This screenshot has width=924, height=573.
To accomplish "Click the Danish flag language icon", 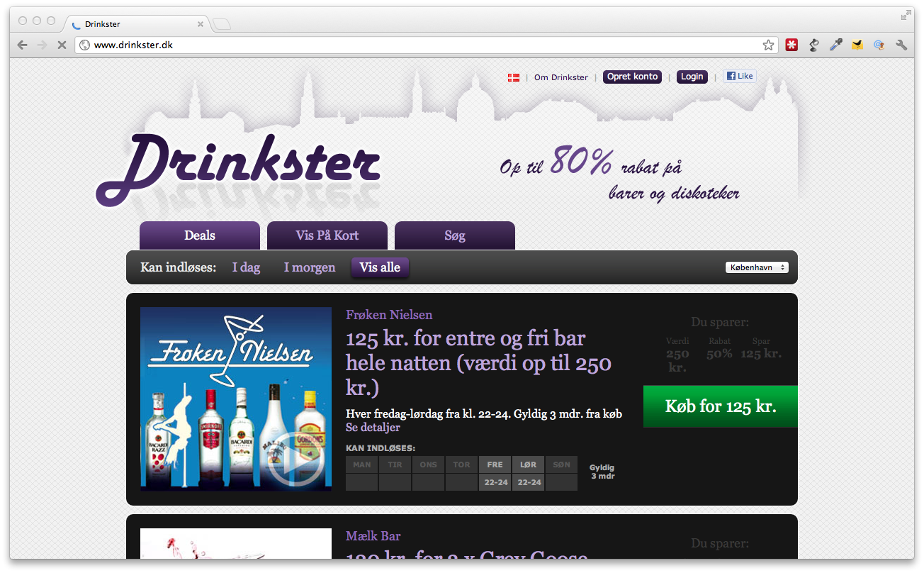I will pyautogui.click(x=514, y=77).
